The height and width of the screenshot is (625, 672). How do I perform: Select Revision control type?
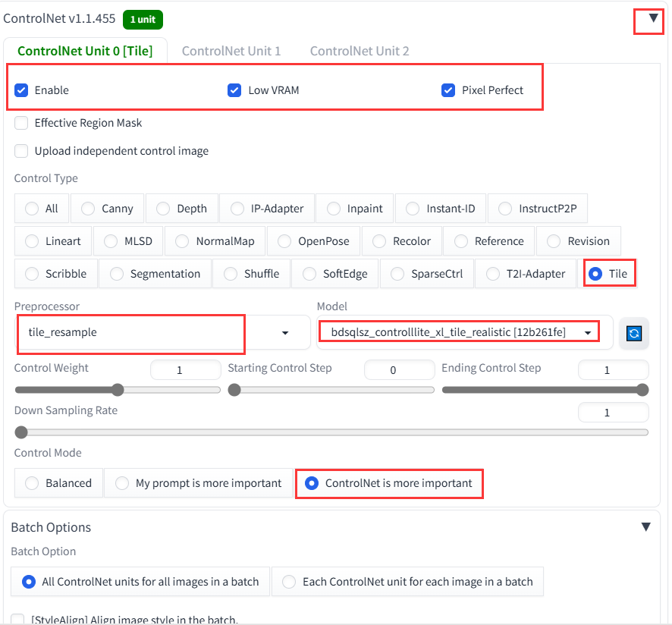[579, 241]
